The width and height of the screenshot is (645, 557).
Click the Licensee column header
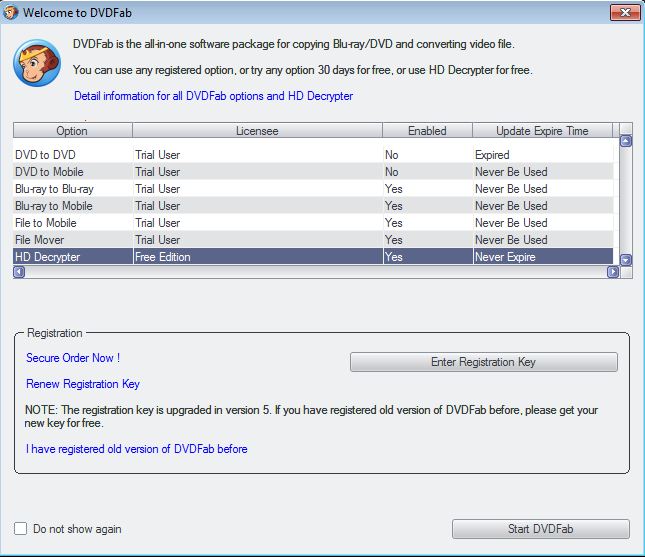pos(256,131)
